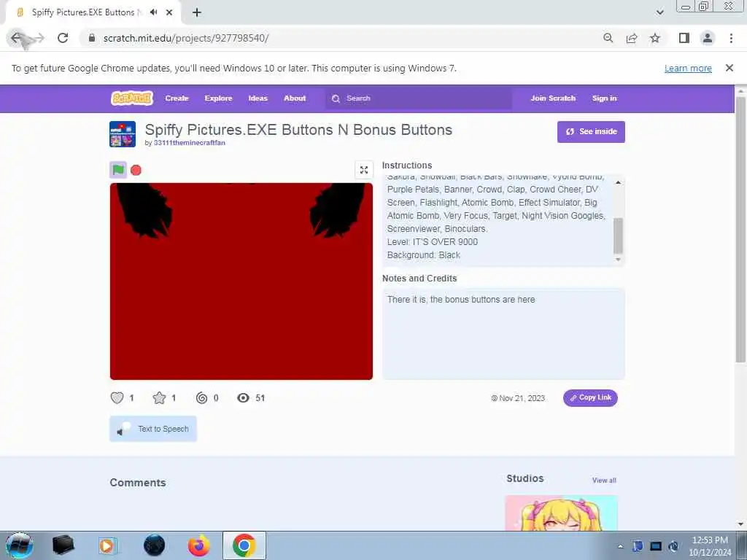Open Chrome three-dot menu
This screenshot has width=747, height=560.
(x=731, y=38)
